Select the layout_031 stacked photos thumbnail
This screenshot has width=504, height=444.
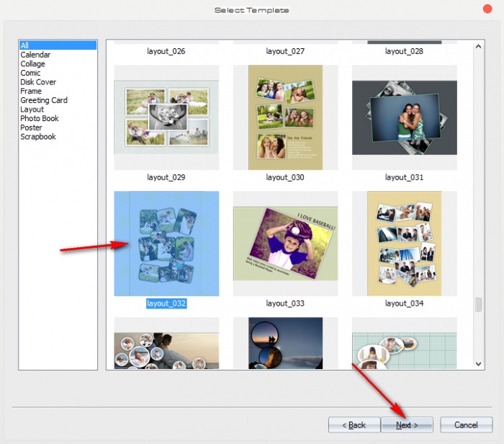coord(405,117)
